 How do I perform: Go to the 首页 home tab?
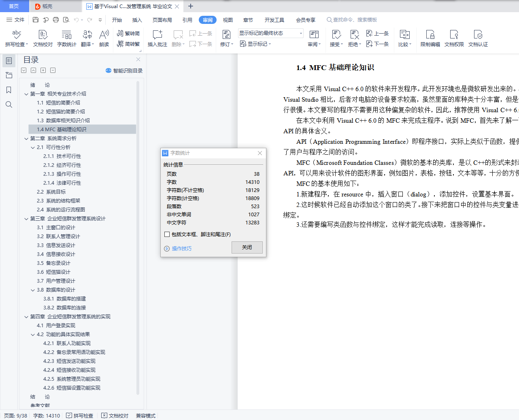[x=14, y=6]
